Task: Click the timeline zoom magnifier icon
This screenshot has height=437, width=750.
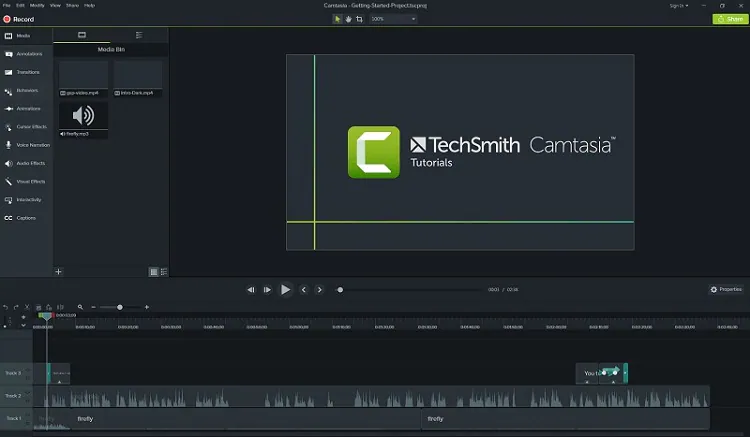Action: [x=80, y=307]
